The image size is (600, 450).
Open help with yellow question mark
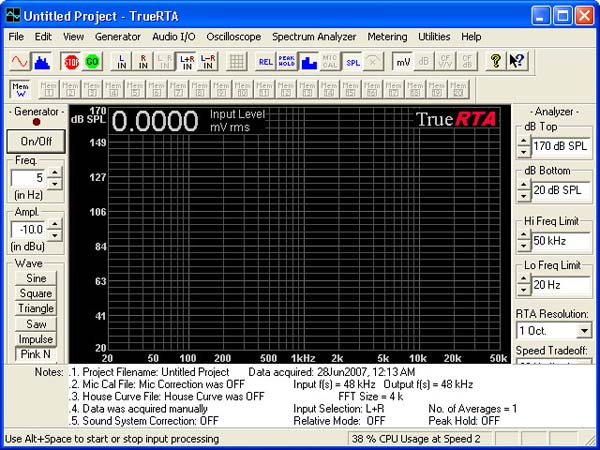(496, 61)
